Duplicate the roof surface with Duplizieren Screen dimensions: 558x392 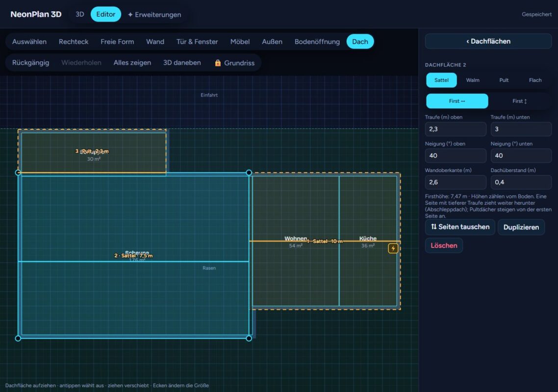(521, 227)
